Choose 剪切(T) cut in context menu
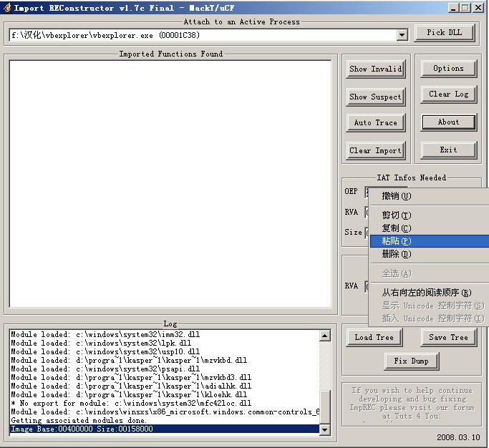The width and height of the screenshot is (489, 448). tap(430, 215)
